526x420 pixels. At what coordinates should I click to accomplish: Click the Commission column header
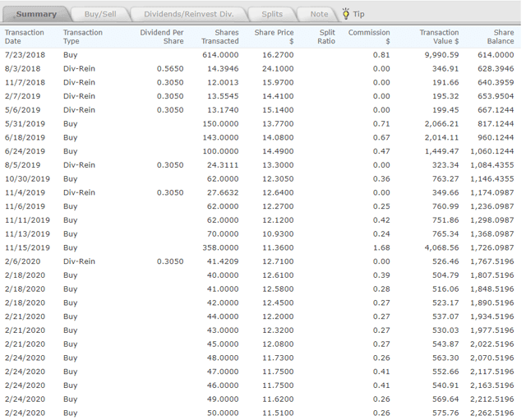369,36
